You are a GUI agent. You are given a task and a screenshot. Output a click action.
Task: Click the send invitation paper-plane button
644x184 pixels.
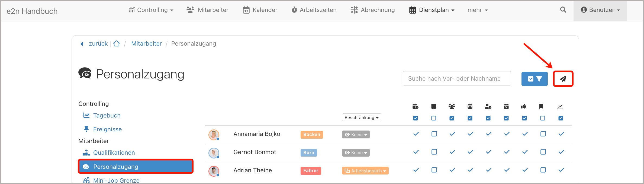(x=563, y=79)
